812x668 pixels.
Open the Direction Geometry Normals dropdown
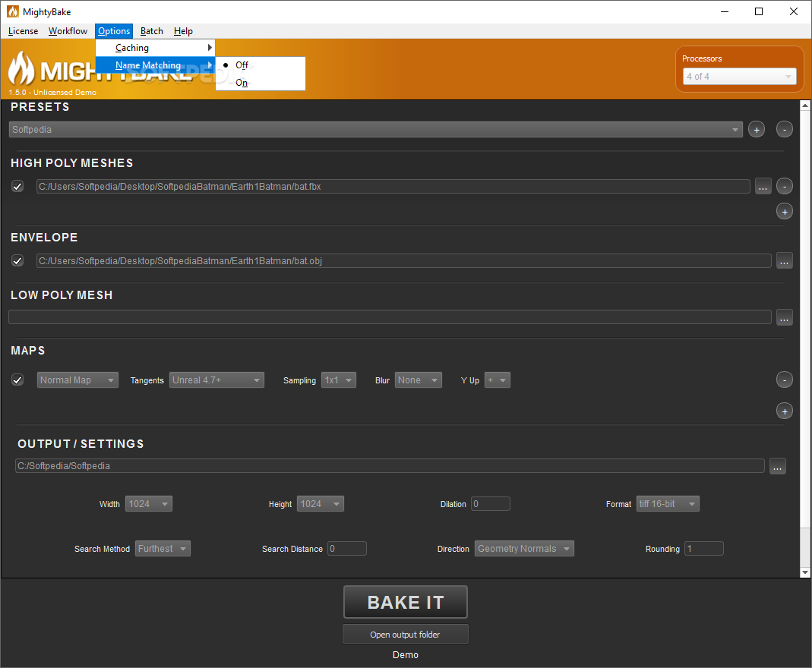pos(524,549)
